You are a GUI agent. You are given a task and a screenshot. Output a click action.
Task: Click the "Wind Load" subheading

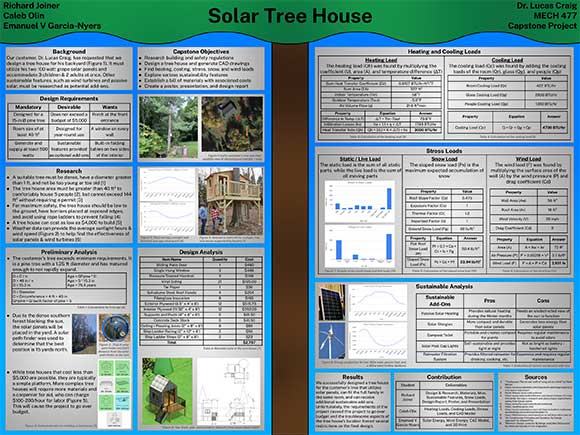pyautogui.click(x=528, y=159)
